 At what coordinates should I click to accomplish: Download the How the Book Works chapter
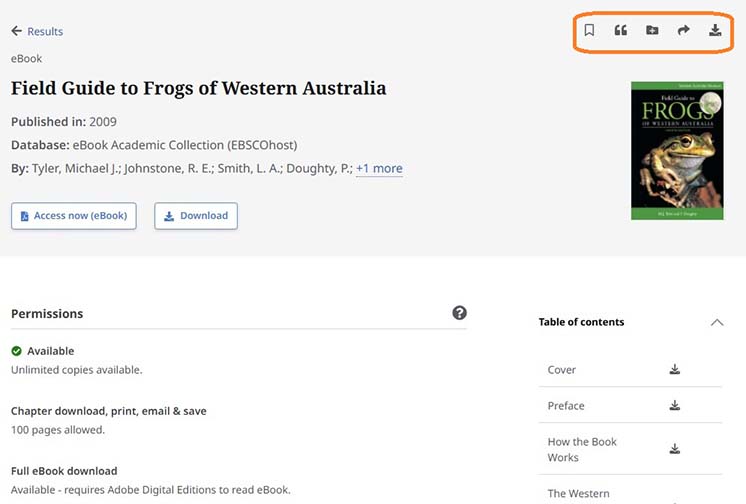pos(675,449)
